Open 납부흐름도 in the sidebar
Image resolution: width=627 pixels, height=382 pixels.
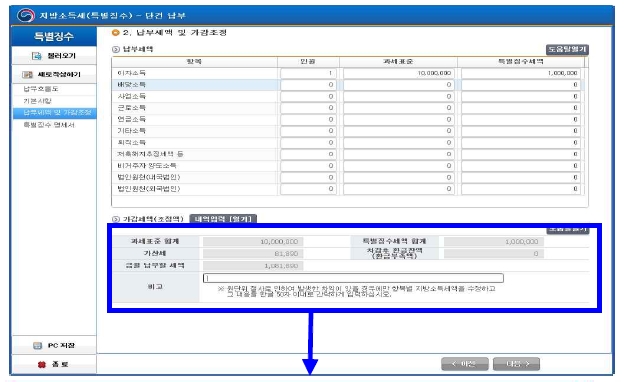tap(41, 89)
